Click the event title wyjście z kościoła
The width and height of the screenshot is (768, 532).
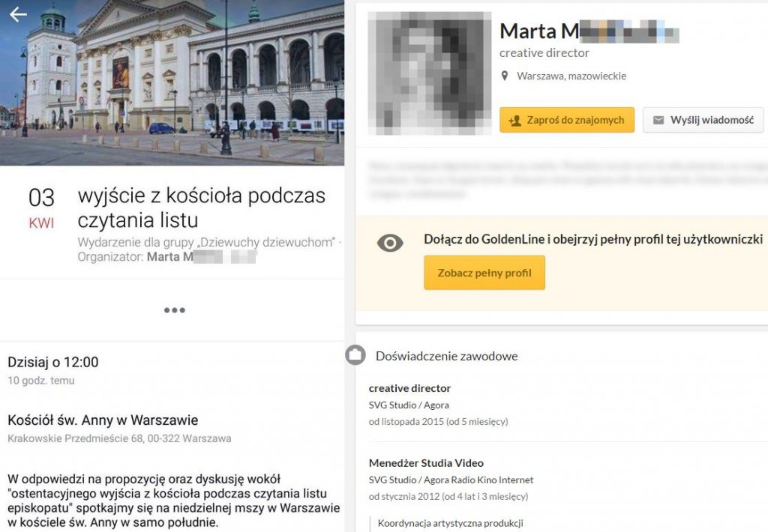[x=201, y=208]
